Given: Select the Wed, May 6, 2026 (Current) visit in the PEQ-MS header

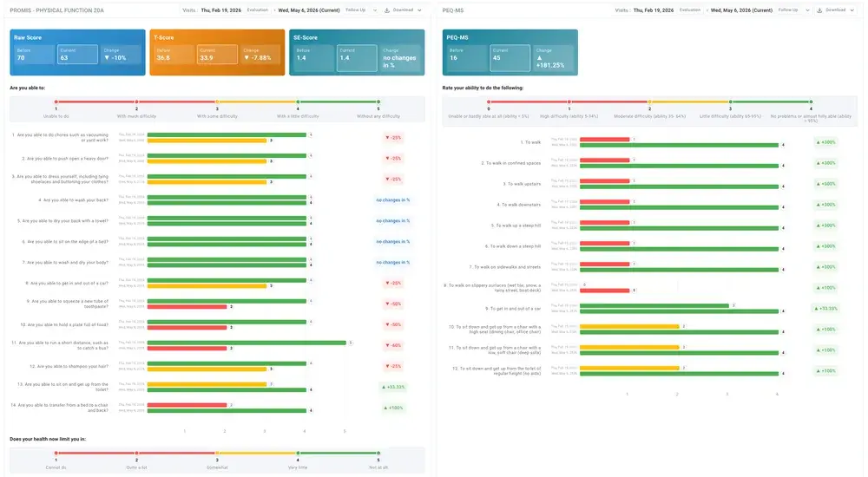Looking at the screenshot, I should [741, 10].
